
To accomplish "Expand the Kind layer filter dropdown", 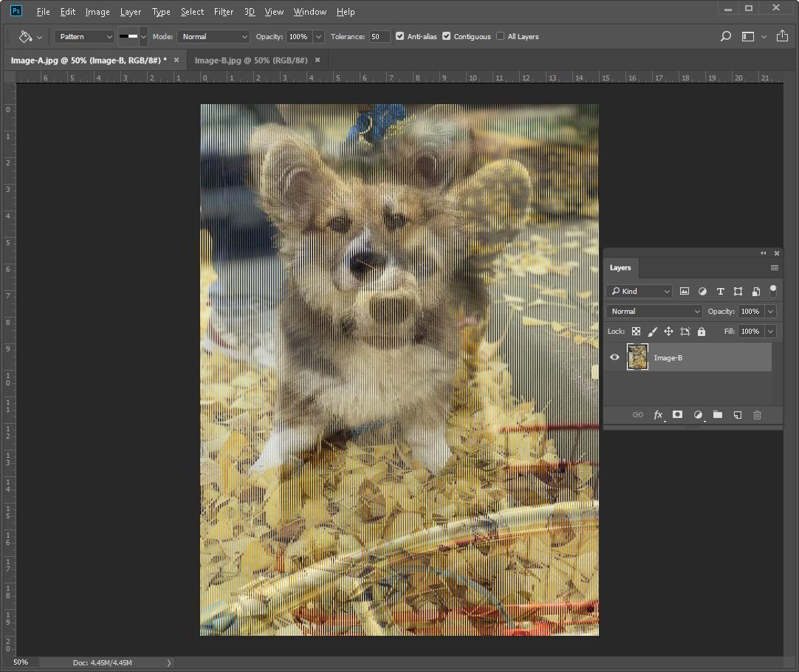I will pyautogui.click(x=639, y=292).
